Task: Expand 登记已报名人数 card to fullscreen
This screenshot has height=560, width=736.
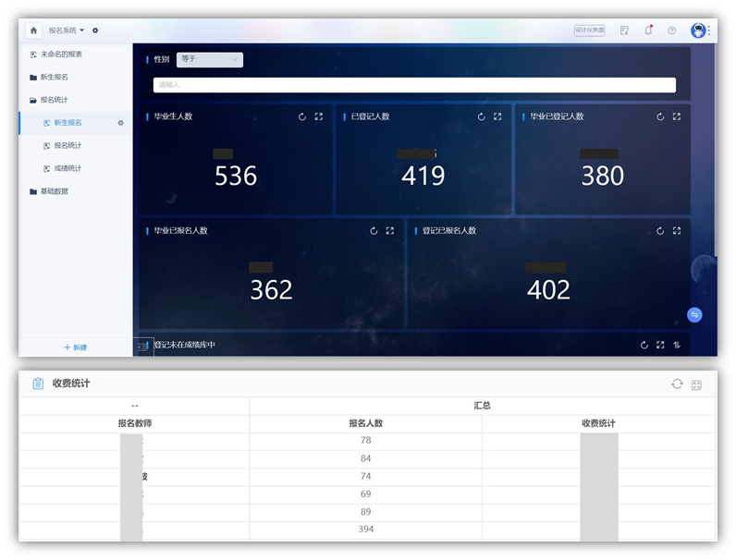Action: pos(677,231)
